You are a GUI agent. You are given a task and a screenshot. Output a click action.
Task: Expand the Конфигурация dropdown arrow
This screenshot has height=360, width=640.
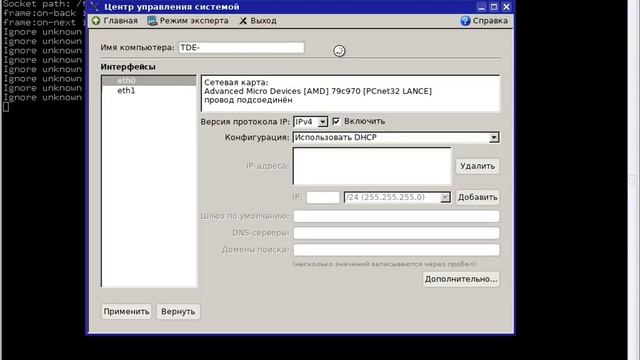tap(494, 138)
